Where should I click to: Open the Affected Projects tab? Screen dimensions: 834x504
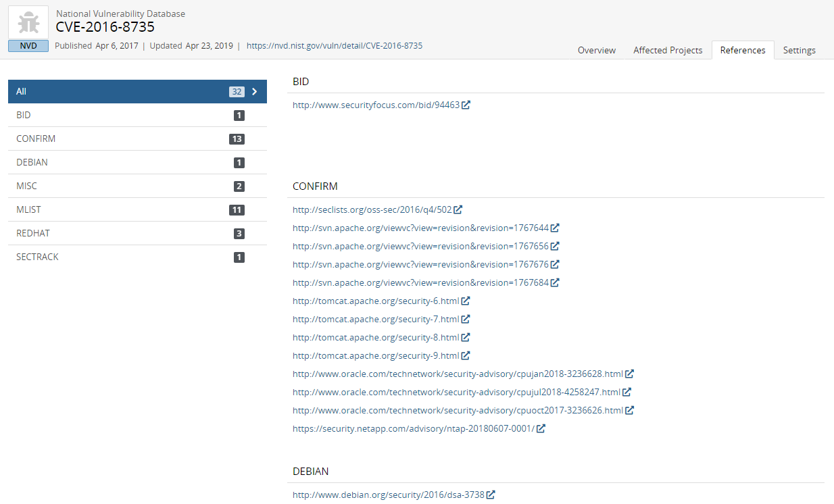coord(668,50)
